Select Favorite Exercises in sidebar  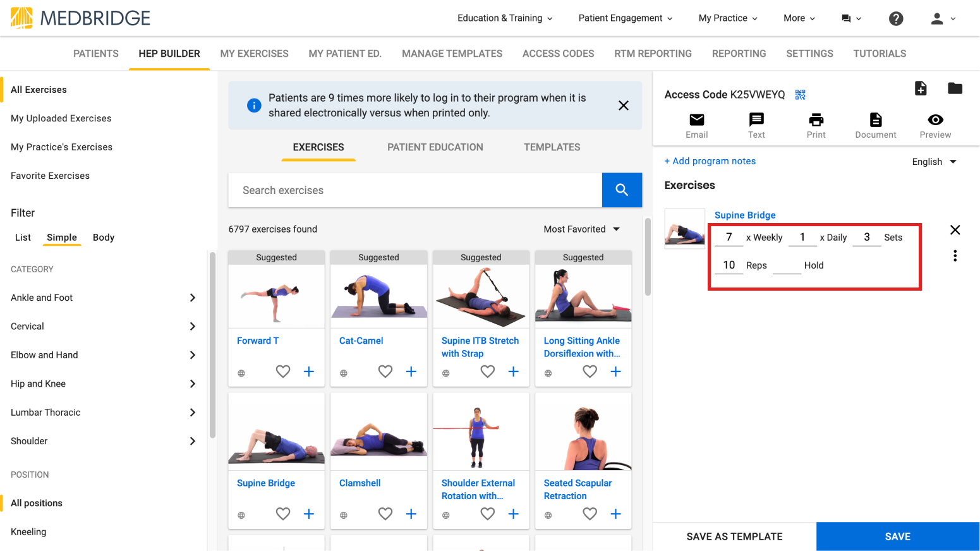click(51, 176)
